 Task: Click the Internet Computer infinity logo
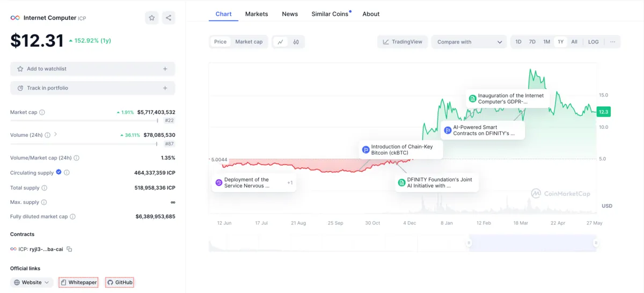pos(15,18)
